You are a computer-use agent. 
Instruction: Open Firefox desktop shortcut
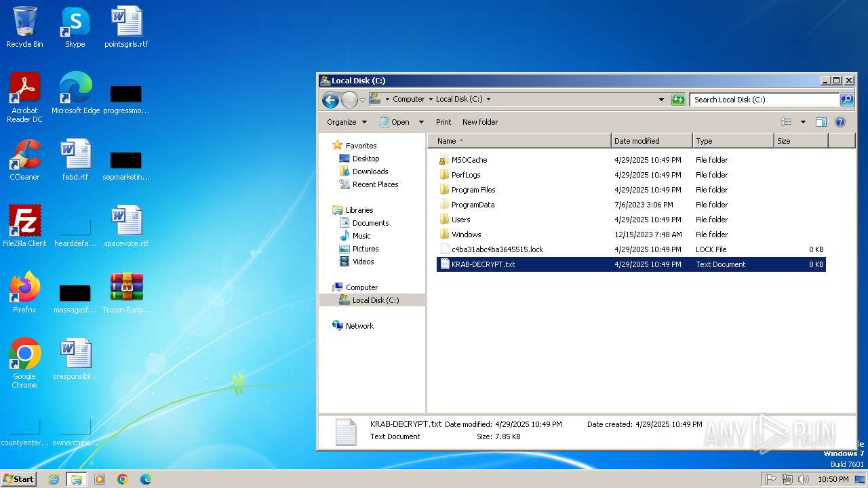(x=24, y=293)
